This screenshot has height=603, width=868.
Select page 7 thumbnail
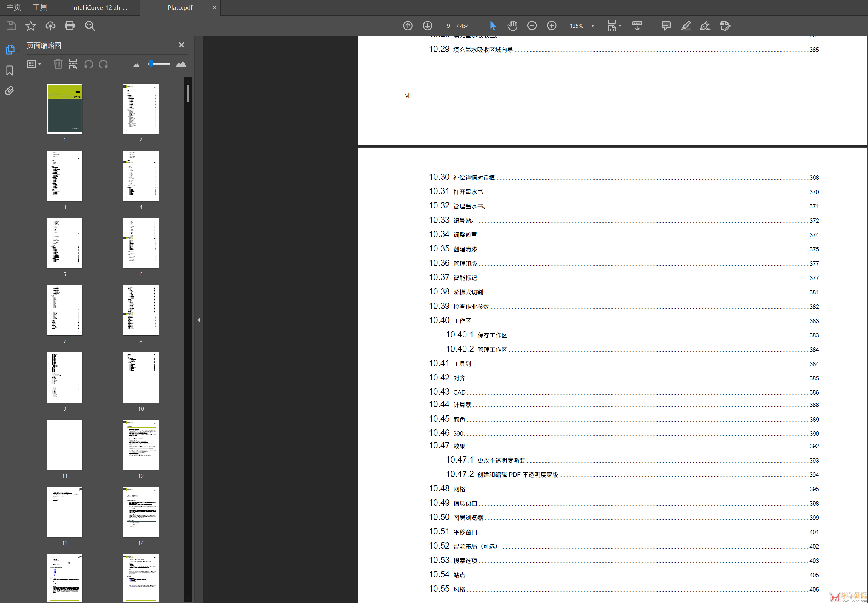tap(64, 310)
